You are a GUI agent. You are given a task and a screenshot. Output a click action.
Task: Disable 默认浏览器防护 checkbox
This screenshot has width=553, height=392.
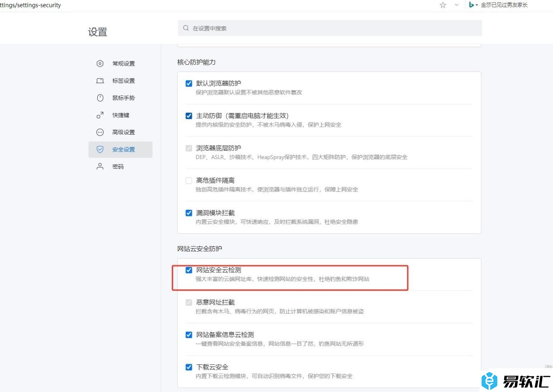coord(189,83)
